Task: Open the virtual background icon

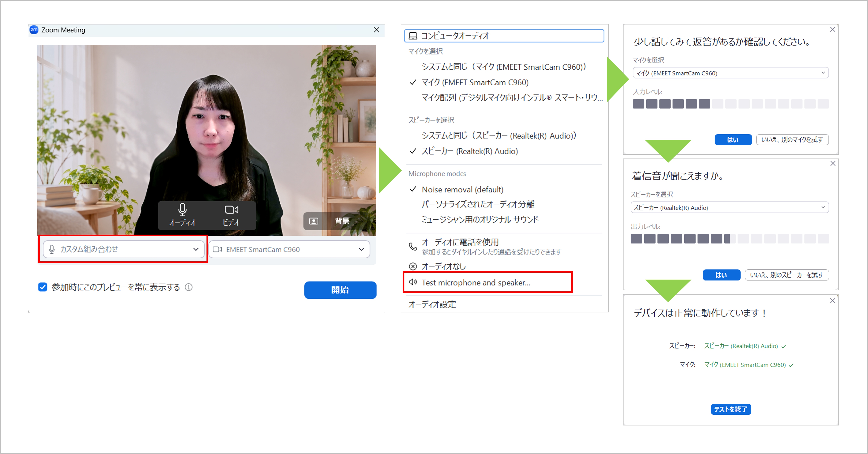Action: pyautogui.click(x=314, y=221)
